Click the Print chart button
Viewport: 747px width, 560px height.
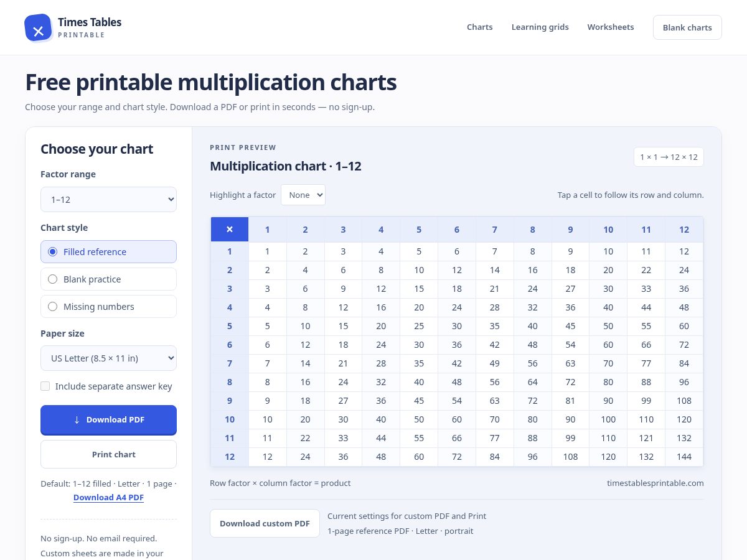(x=108, y=454)
